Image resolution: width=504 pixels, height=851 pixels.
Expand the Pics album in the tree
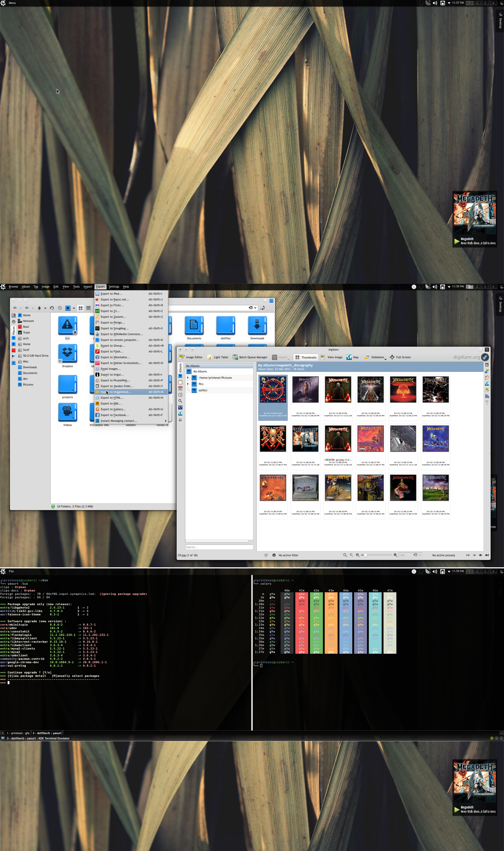pyautogui.click(x=188, y=384)
